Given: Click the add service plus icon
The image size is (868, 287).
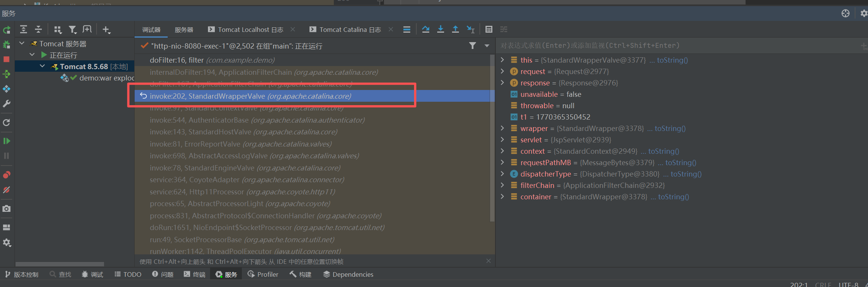Looking at the screenshot, I should point(106,30).
